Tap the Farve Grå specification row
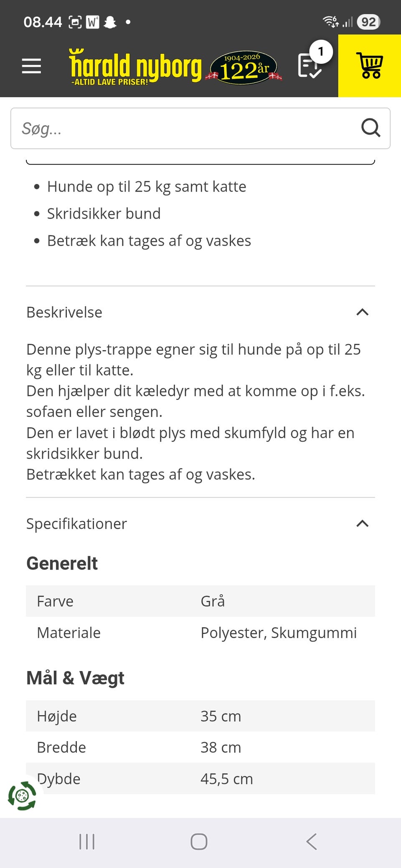This screenshot has height=868, width=401. tap(200, 601)
